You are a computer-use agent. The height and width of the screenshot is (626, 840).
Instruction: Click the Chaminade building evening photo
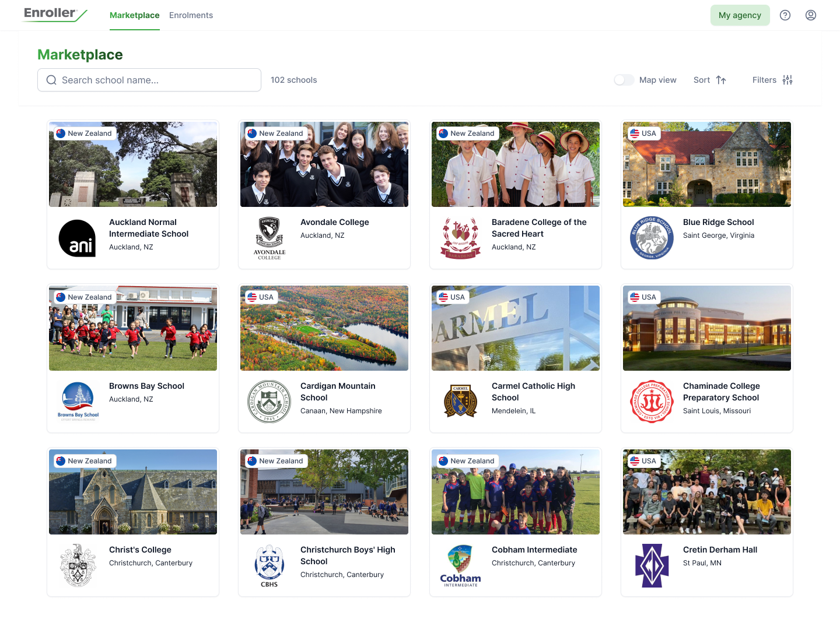(707, 328)
